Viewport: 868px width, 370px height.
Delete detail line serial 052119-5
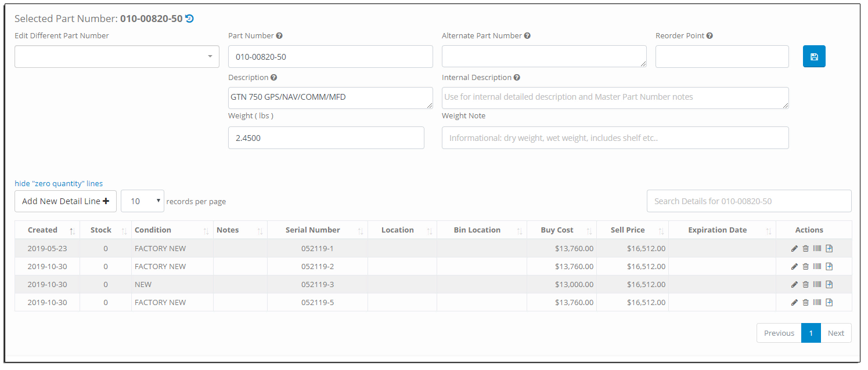click(x=805, y=303)
